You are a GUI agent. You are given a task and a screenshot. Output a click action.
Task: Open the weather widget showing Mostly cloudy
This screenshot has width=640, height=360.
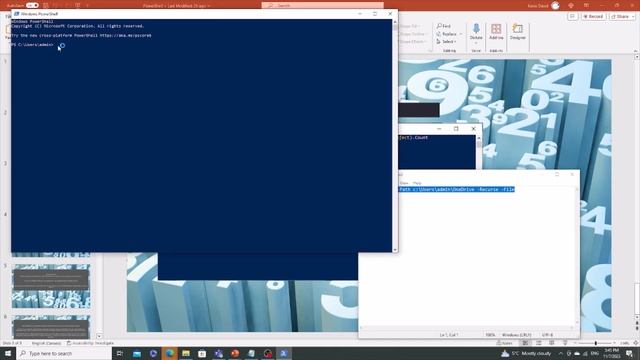coord(526,353)
